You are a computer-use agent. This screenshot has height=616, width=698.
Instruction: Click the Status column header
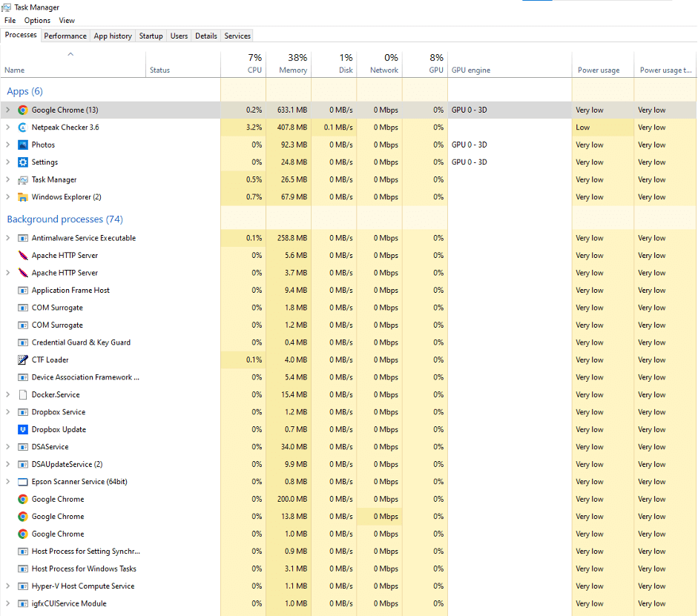click(x=183, y=64)
